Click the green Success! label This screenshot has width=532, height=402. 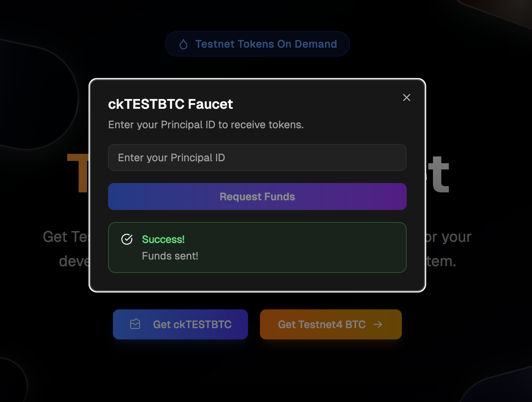163,239
